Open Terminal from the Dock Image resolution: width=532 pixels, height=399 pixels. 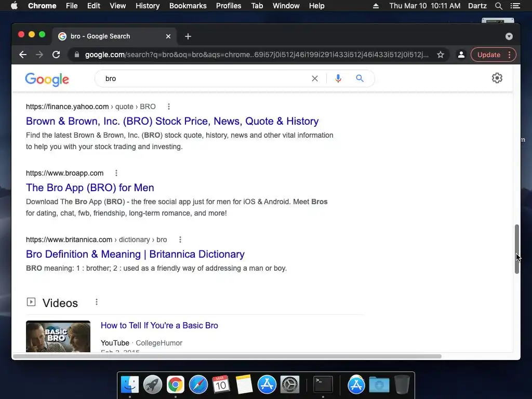coord(323,385)
